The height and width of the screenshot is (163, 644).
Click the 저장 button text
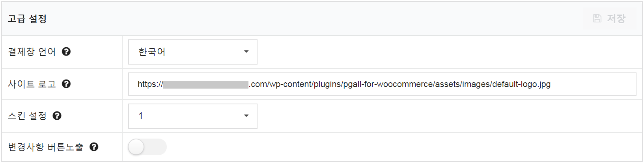click(x=616, y=19)
